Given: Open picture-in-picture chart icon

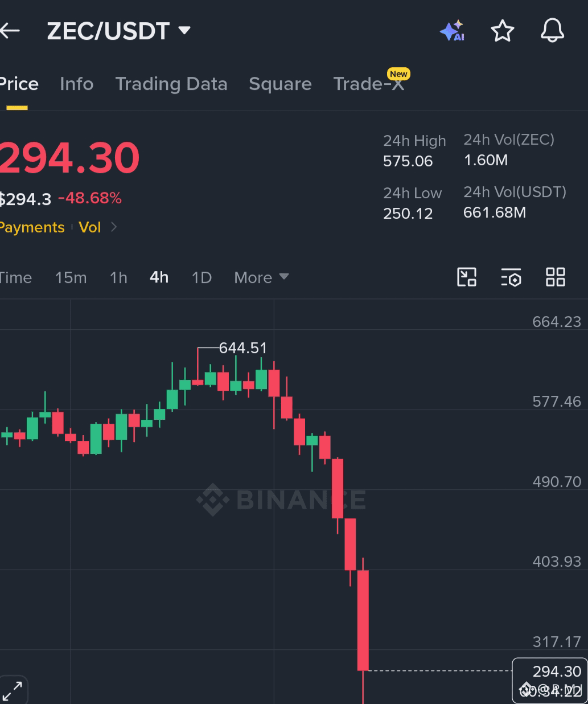Looking at the screenshot, I should point(467,277).
